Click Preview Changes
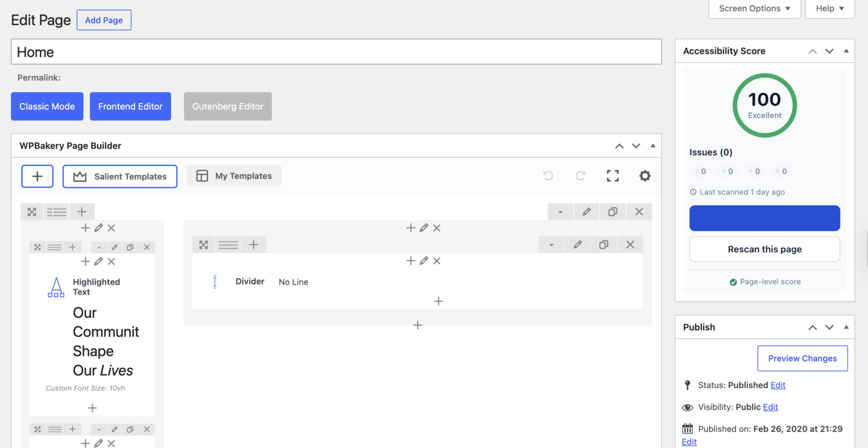This screenshot has height=448, width=868. [802, 359]
